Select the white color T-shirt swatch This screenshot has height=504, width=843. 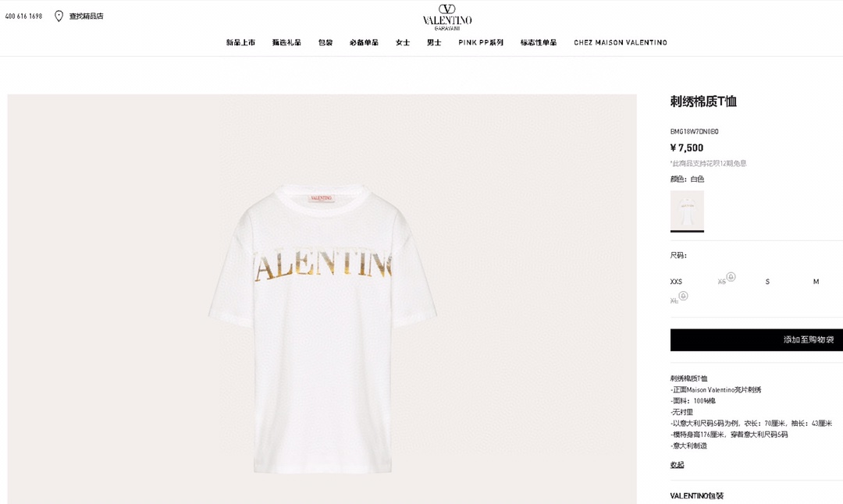pos(687,210)
